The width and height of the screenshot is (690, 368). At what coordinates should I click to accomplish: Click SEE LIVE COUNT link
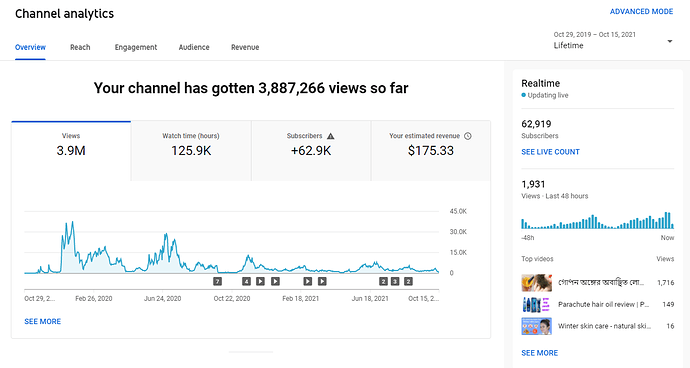pos(550,152)
